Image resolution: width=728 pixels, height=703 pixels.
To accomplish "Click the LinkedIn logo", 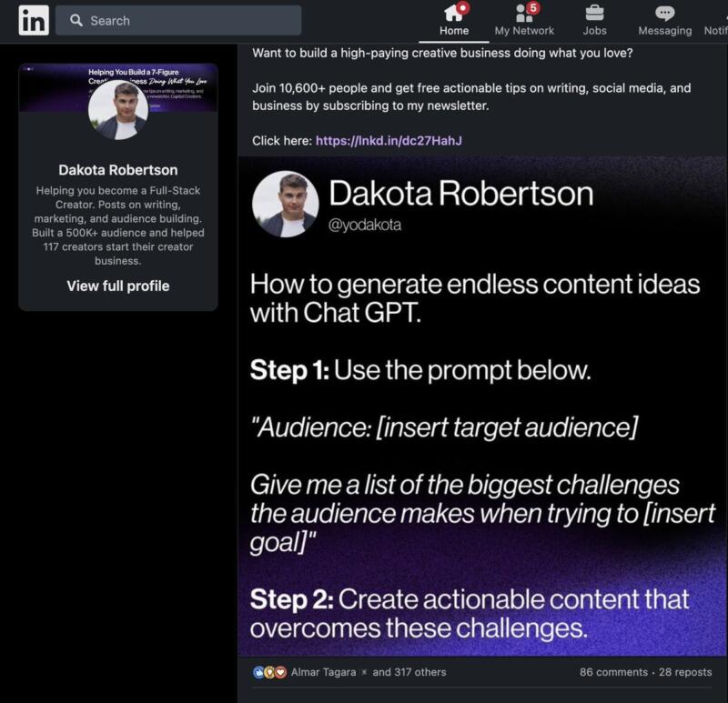I will [34, 20].
